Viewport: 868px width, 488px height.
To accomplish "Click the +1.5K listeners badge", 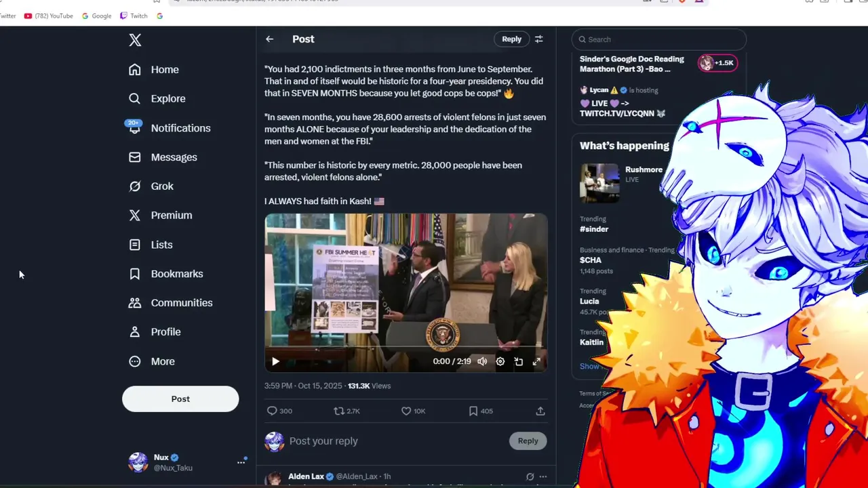I will pyautogui.click(x=718, y=63).
